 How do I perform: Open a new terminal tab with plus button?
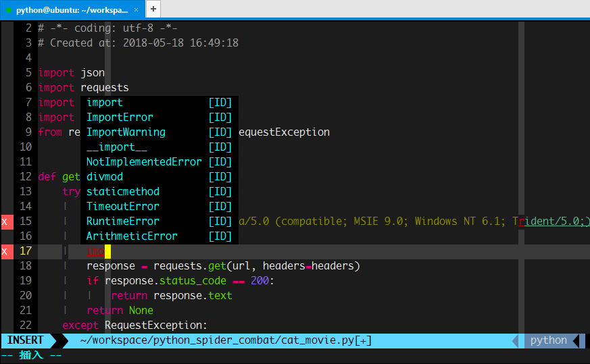pos(153,9)
